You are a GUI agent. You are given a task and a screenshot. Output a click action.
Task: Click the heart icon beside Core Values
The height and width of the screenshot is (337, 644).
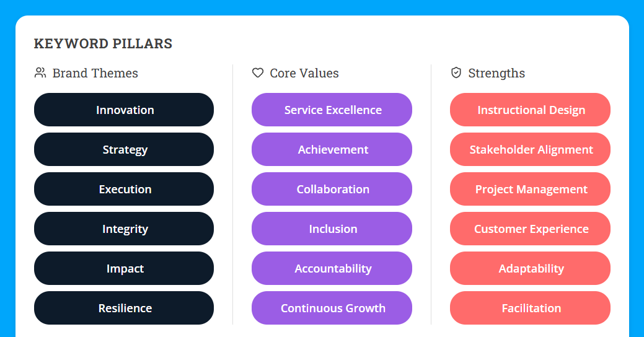[x=258, y=73]
